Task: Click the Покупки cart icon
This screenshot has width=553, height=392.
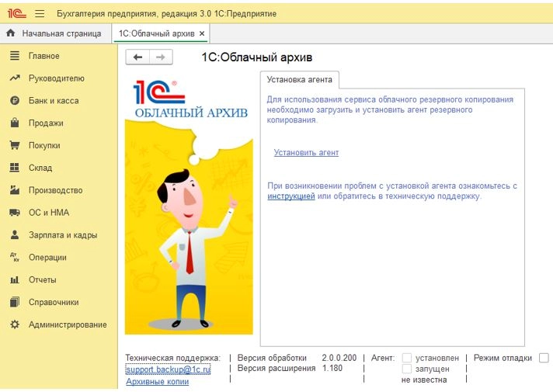Action: coord(15,145)
